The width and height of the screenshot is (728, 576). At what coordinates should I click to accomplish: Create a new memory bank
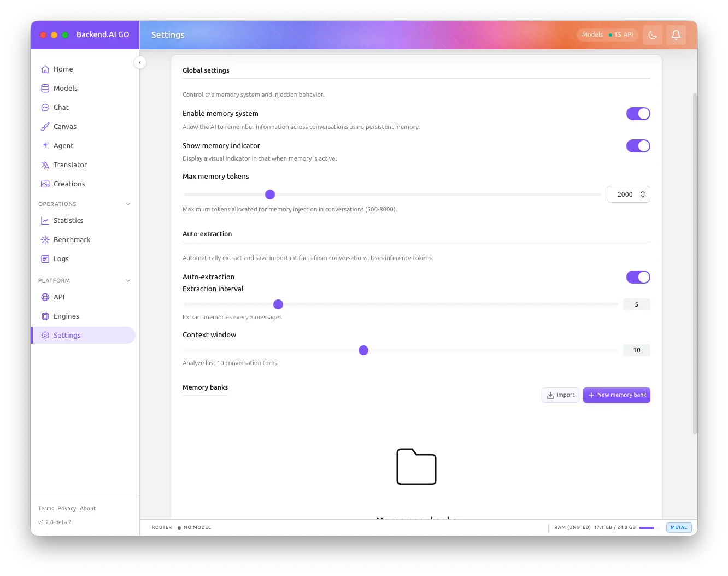click(617, 395)
